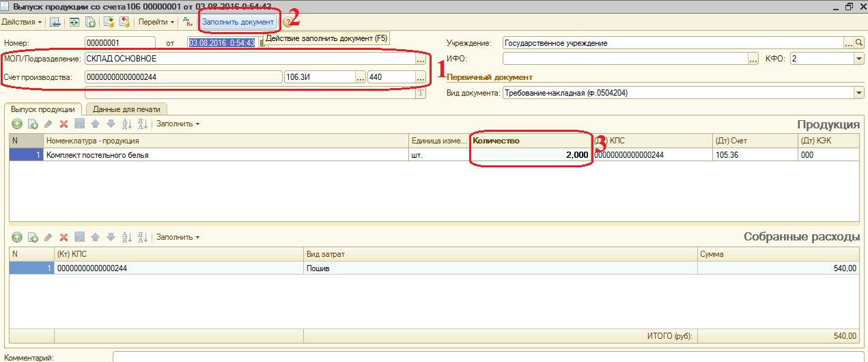Delete a row in the Продукция table toolbar
Viewport: 868px width, 362px height.
pos(64,124)
